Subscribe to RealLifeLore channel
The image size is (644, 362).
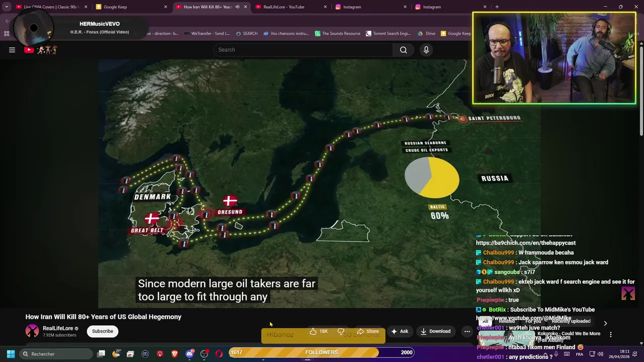pos(103,331)
